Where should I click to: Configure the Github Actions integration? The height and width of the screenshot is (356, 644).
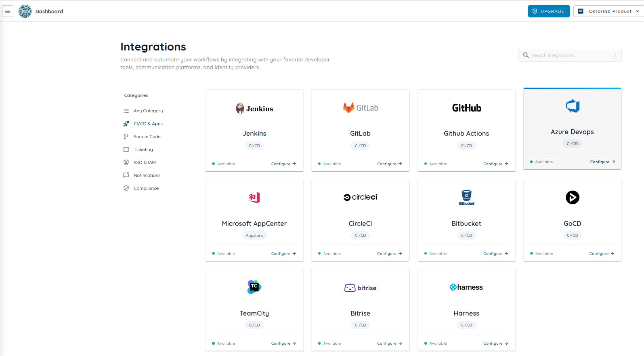495,164
